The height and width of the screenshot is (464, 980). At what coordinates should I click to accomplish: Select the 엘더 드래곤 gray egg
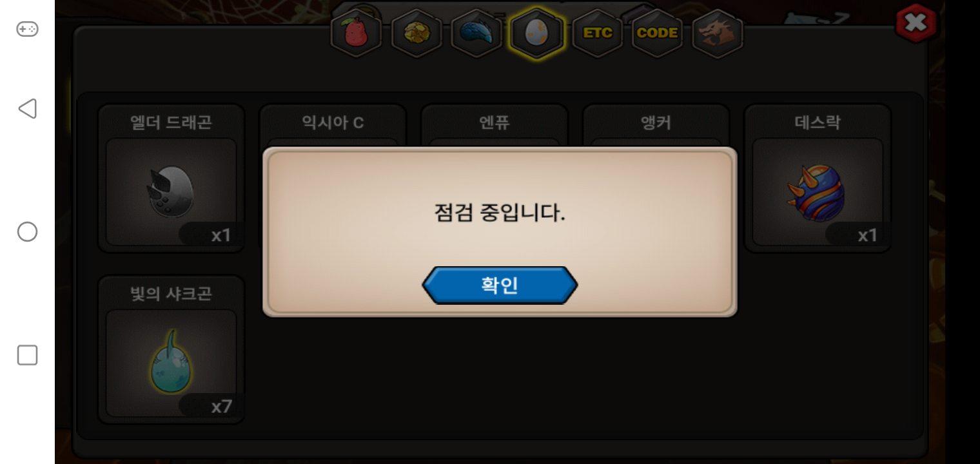(x=171, y=191)
